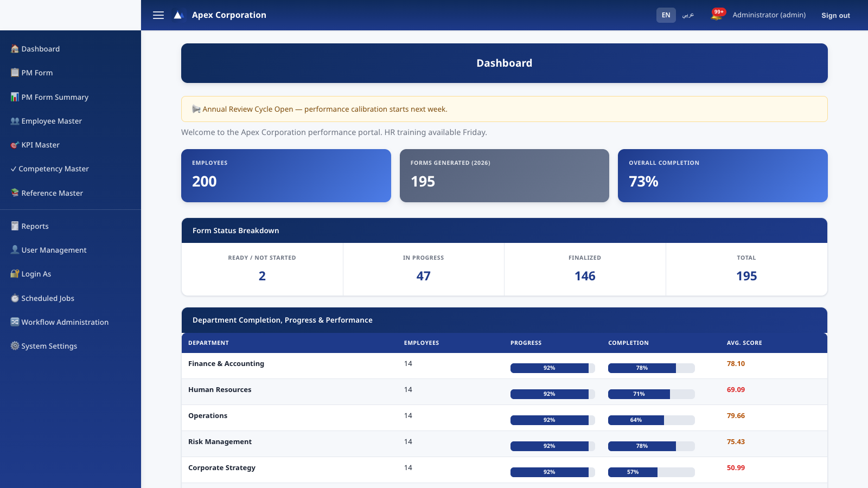This screenshot has width=868, height=488.
Task: Click the System Settings gear icon
Action: 15,346
